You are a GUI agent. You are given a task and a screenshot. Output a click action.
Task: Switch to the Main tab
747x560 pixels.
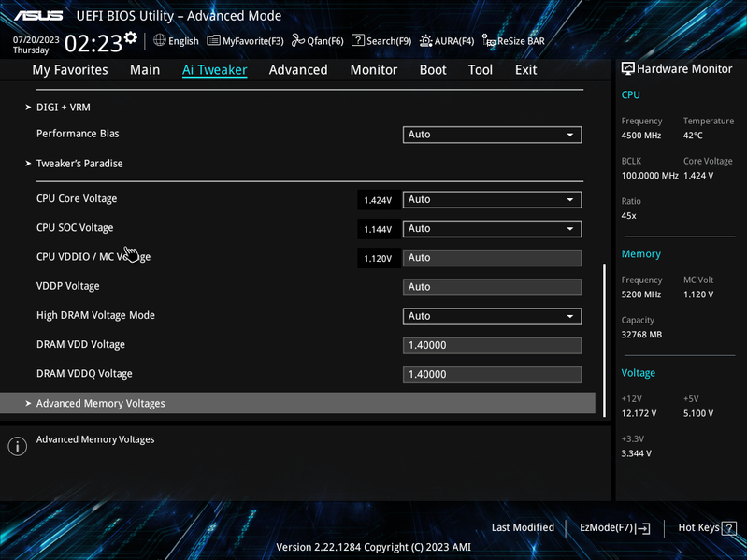tap(145, 70)
